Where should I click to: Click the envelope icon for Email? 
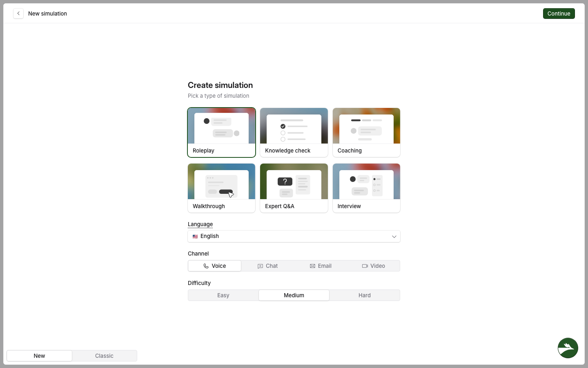[312, 266]
